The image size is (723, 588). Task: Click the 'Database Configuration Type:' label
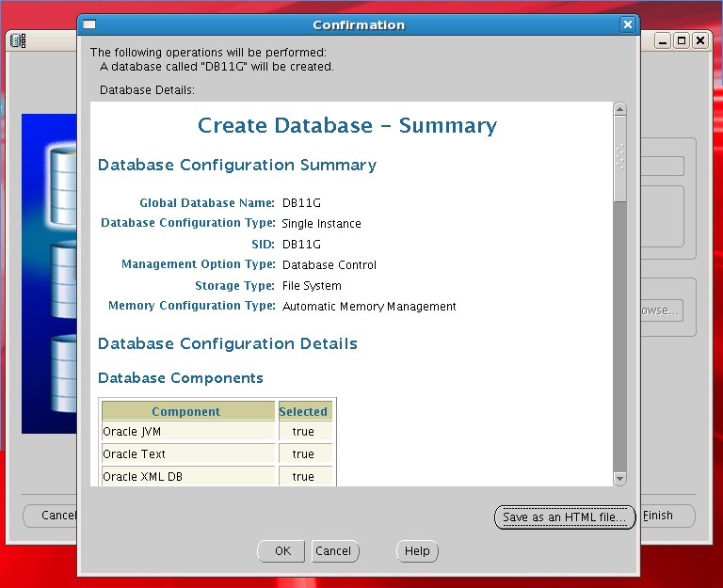188,223
